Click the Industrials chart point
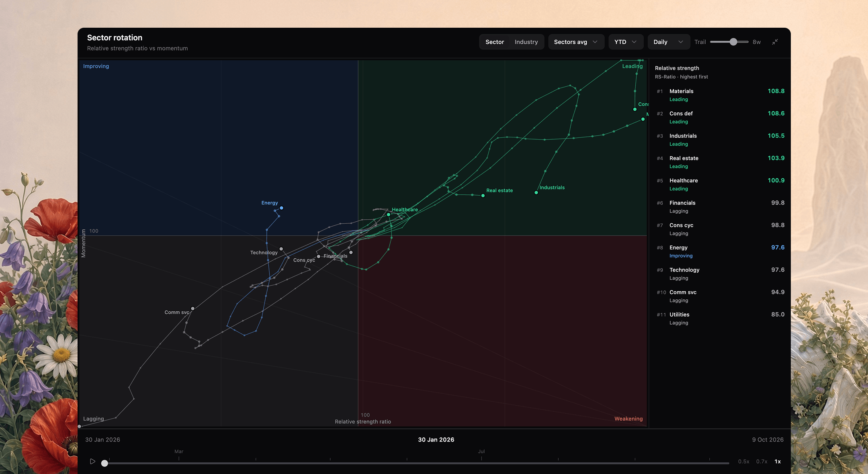This screenshot has width=868, height=474. (x=536, y=193)
